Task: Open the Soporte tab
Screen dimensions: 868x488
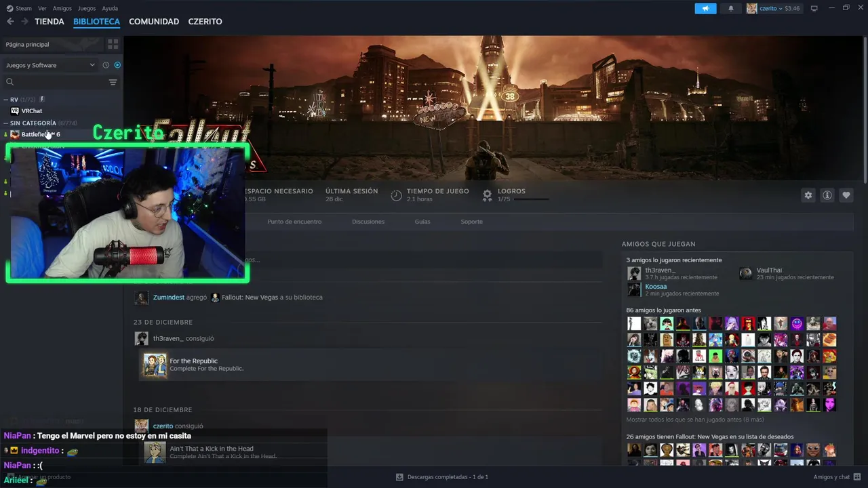Action: 472,222
